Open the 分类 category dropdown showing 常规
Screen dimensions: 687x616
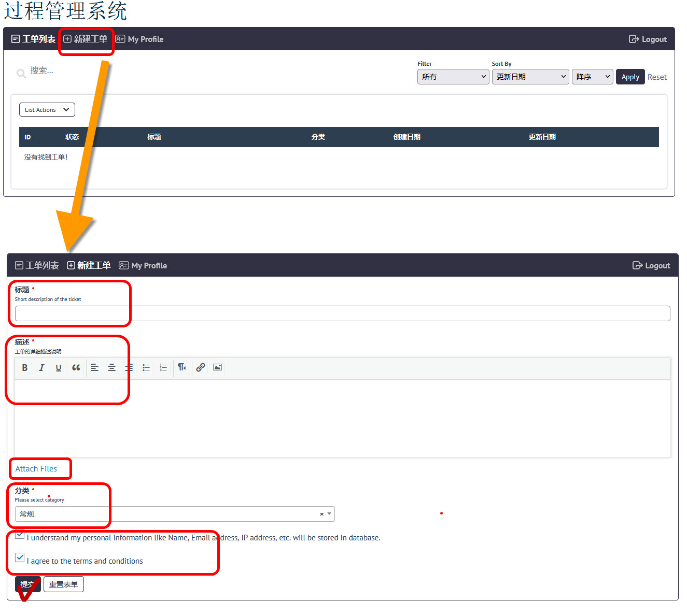click(174, 514)
